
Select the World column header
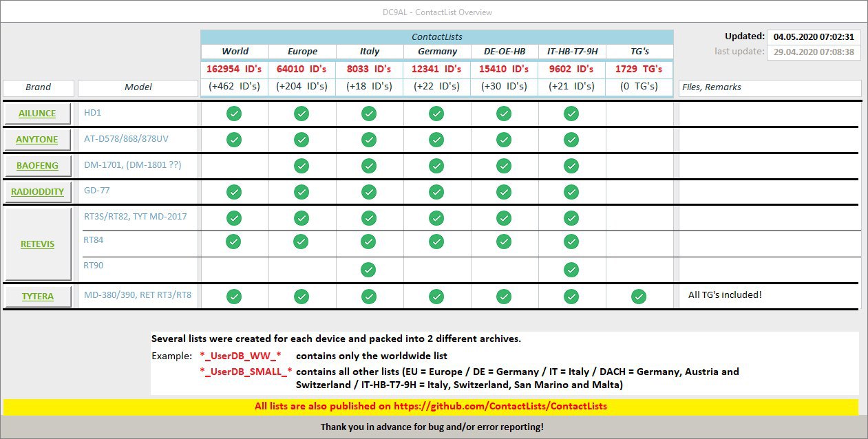pos(235,52)
